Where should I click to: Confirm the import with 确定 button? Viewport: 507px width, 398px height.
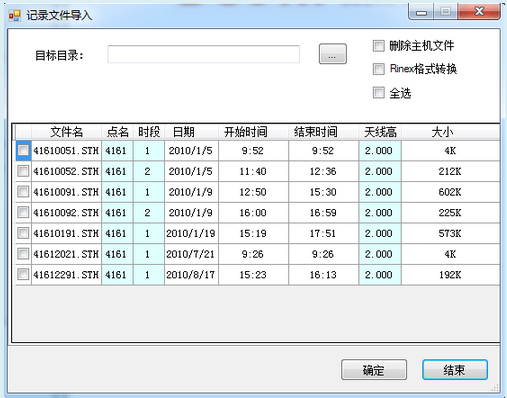[374, 370]
